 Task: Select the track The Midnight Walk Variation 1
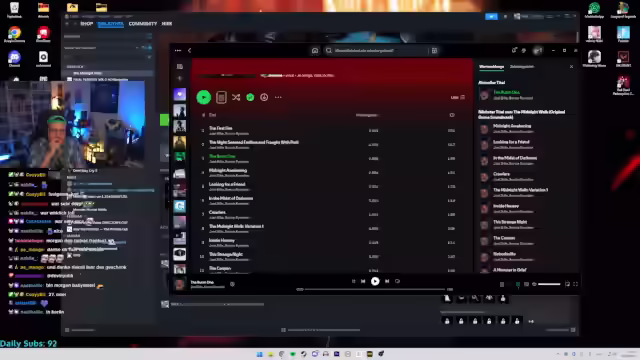(x=236, y=226)
